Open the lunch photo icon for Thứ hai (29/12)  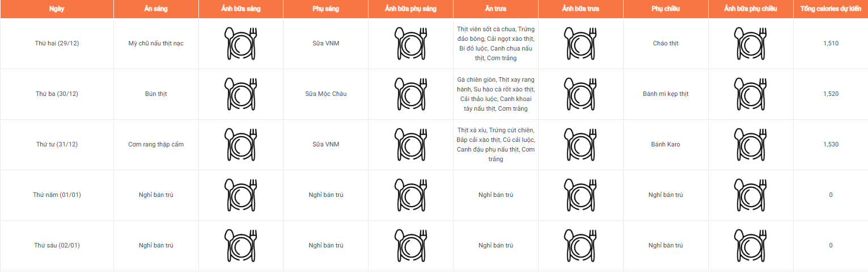click(x=581, y=43)
